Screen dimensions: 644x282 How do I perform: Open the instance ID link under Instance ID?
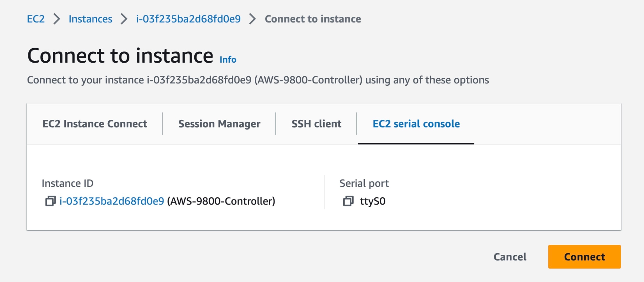(112, 201)
